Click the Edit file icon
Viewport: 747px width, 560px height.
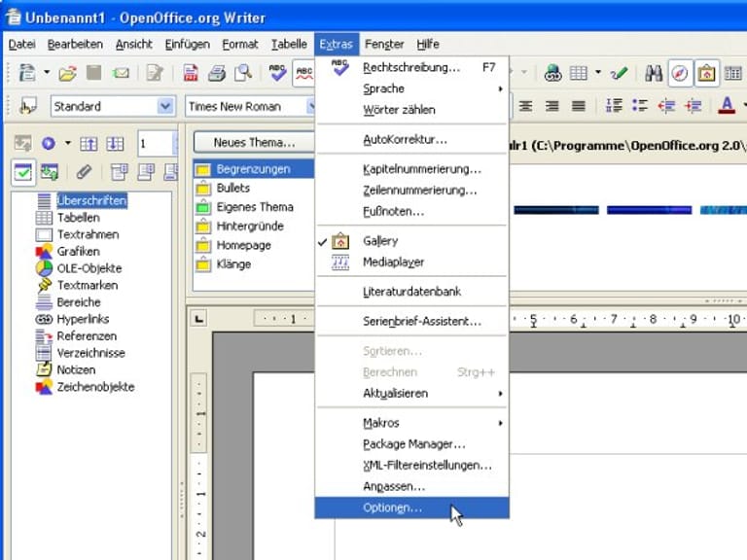(x=155, y=73)
